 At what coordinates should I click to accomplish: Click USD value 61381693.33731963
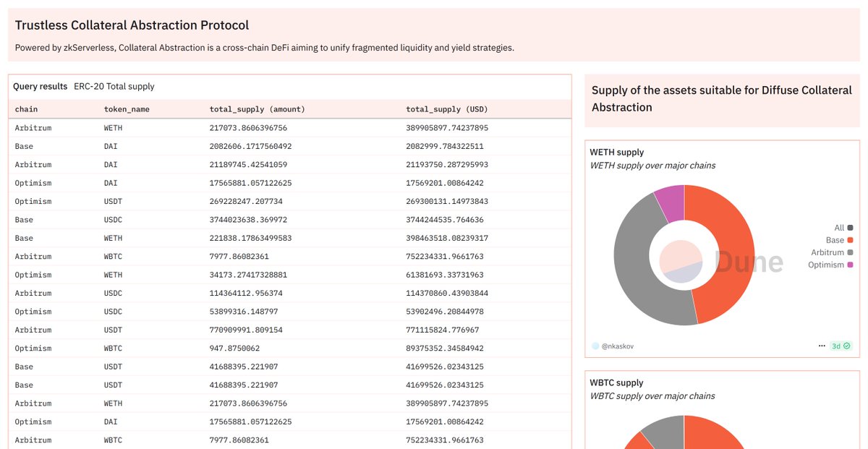pyautogui.click(x=445, y=275)
